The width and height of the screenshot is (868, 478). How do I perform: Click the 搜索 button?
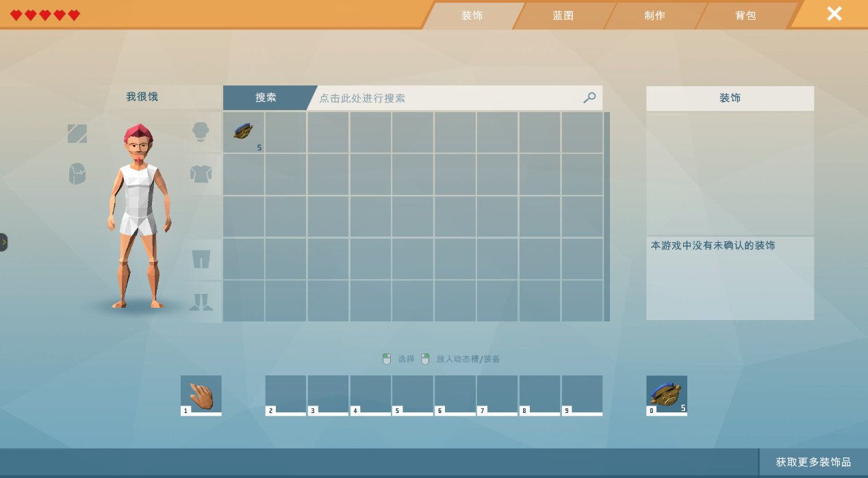[x=266, y=98]
